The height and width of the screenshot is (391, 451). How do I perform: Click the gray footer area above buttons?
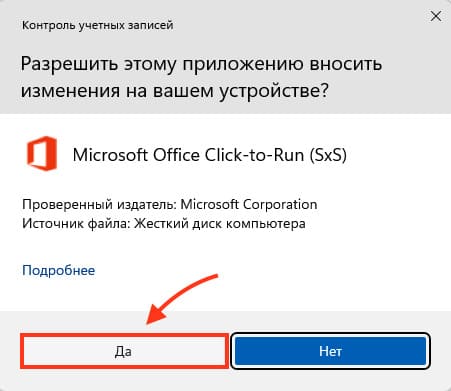(x=333, y=321)
